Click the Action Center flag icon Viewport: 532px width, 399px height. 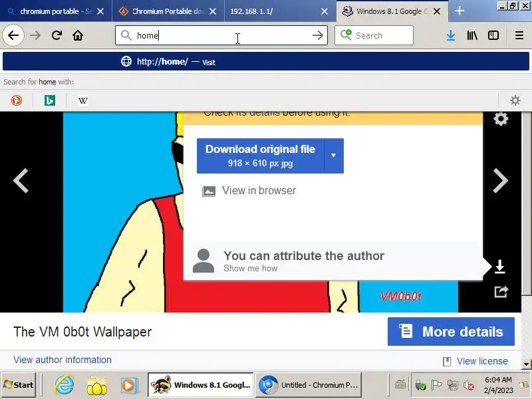[x=436, y=385]
